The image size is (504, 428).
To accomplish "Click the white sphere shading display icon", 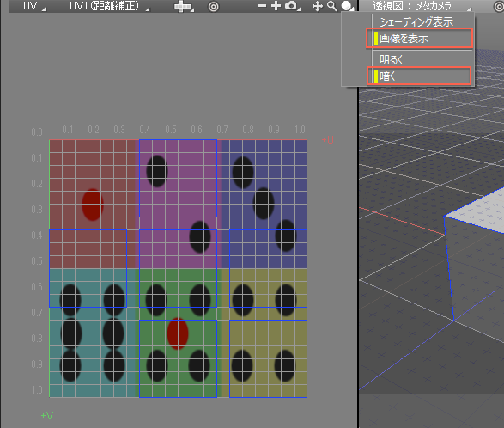I will 346,6.
